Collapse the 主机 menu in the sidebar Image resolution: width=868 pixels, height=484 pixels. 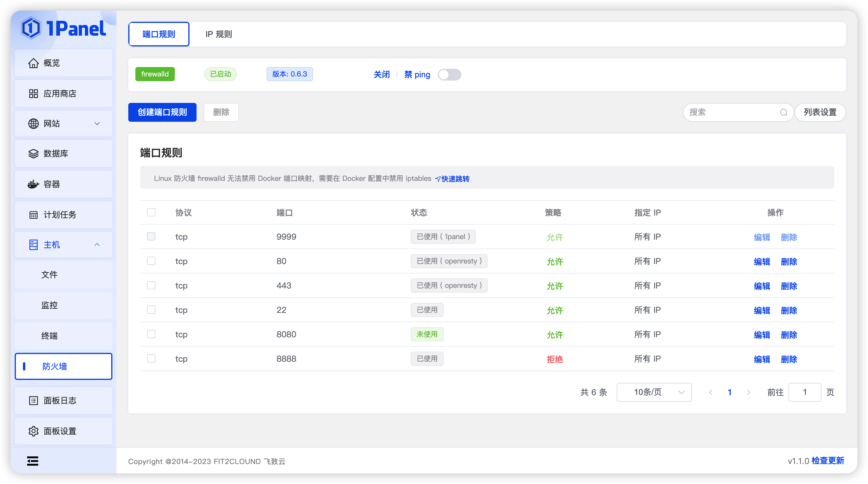(97, 245)
